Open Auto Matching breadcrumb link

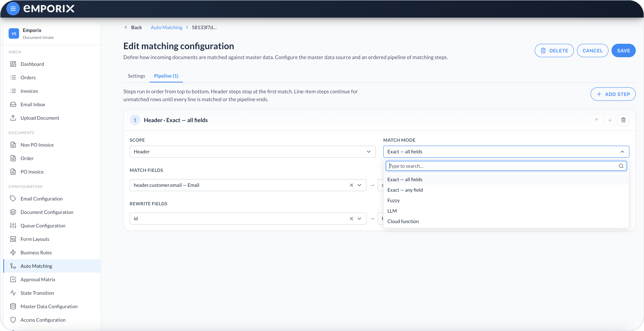click(167, 27)
